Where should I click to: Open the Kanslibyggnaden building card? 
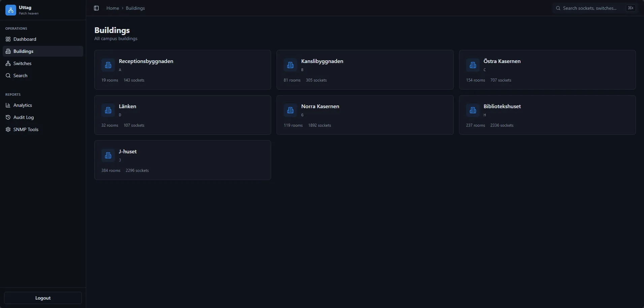tap(365, 70)
